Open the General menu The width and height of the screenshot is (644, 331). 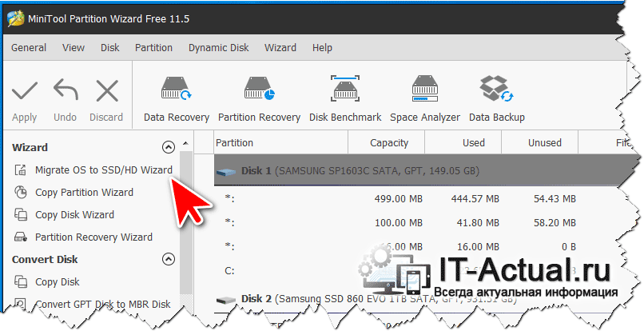tap(29, 48)
